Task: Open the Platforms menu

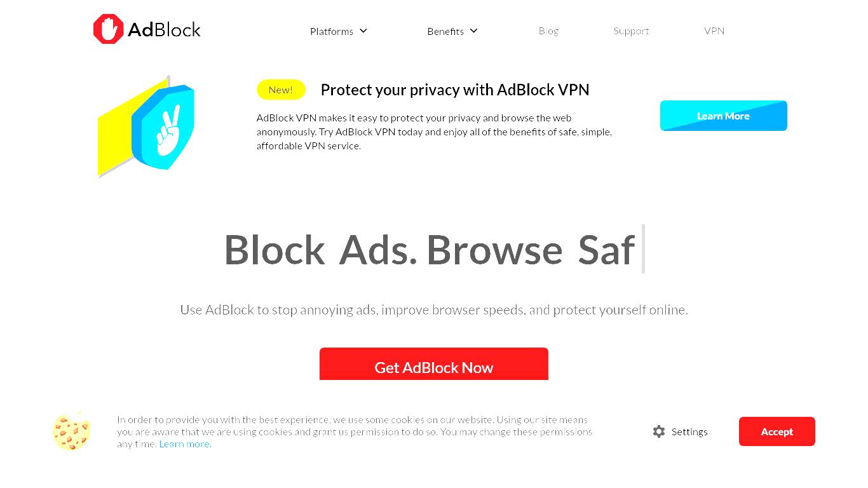Action: (x=332, y=31)
